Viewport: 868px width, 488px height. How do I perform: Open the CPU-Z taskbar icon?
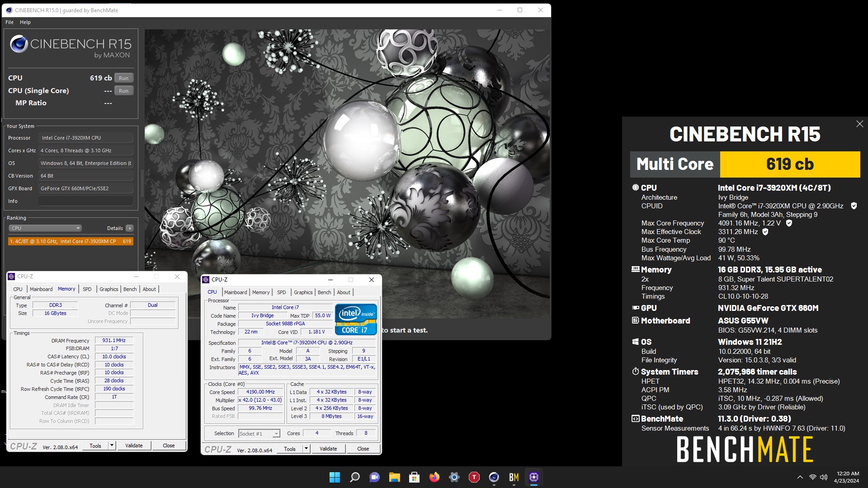point(534,477)
